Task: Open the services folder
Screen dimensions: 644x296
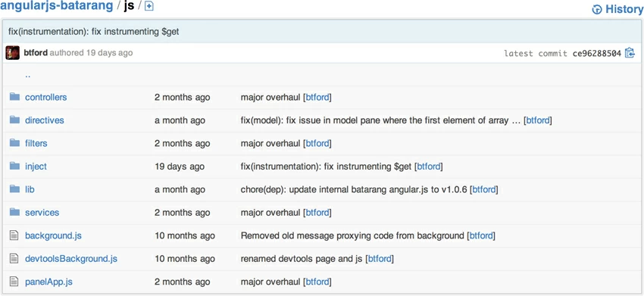Action: pyautogui.click(x=42, y=212)
